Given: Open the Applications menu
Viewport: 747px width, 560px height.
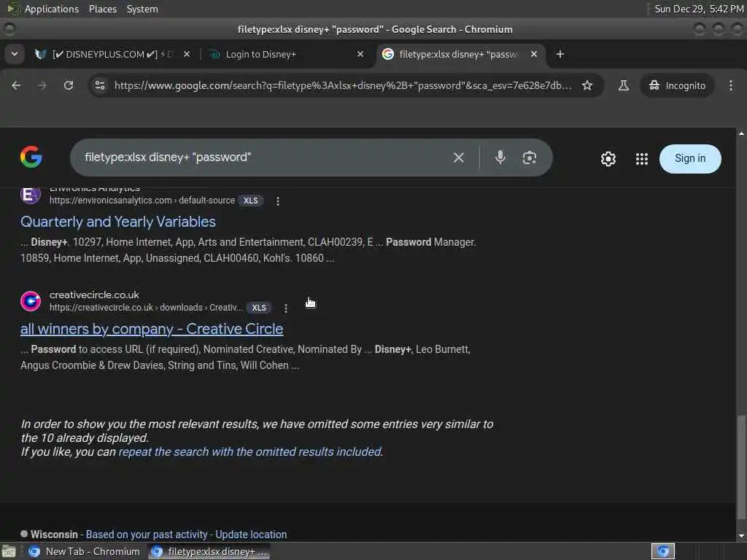Looking at the screenshot, I should (52, 9).
